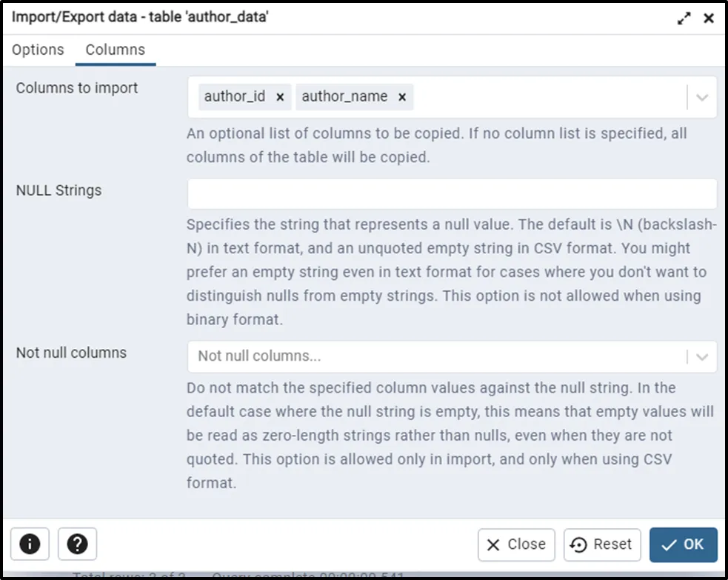
Task: Click the info icon button
Action: pos(30,544)
